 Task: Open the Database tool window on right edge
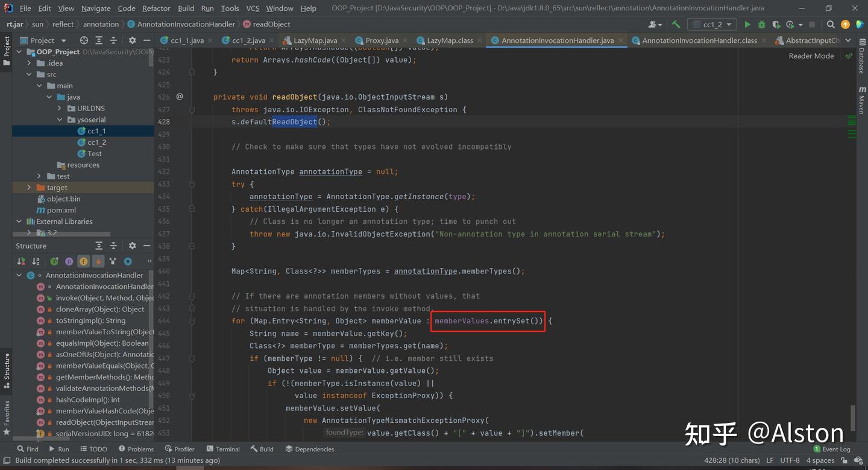click(862, 56)
